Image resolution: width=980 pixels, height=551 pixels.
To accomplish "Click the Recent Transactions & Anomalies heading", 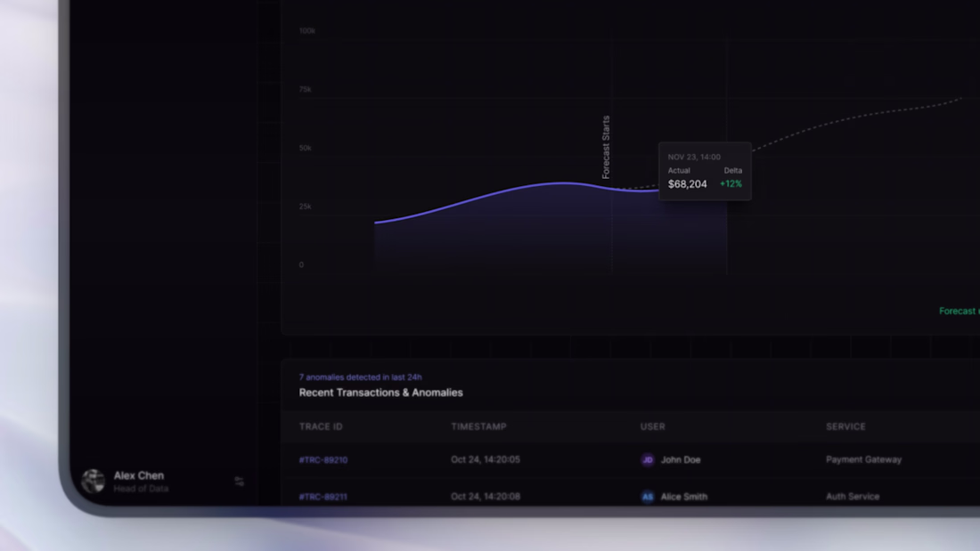I will tap(380, 393).
